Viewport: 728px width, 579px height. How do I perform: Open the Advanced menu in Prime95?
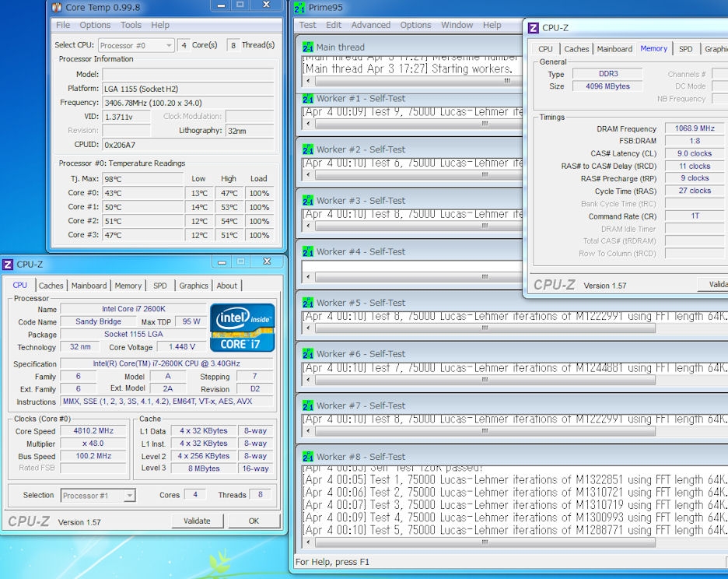(x=370, y=25)
